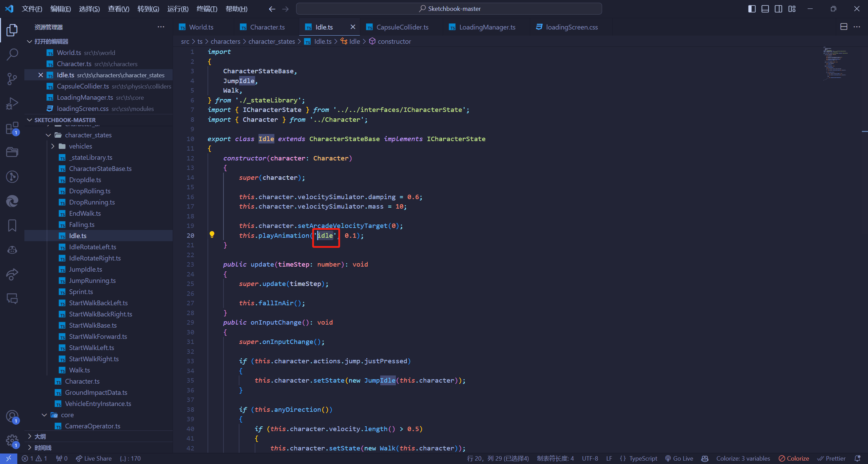Open editor more actions ellipsis
The width and height of the screenshot is (868, 464).
(857, 27)
